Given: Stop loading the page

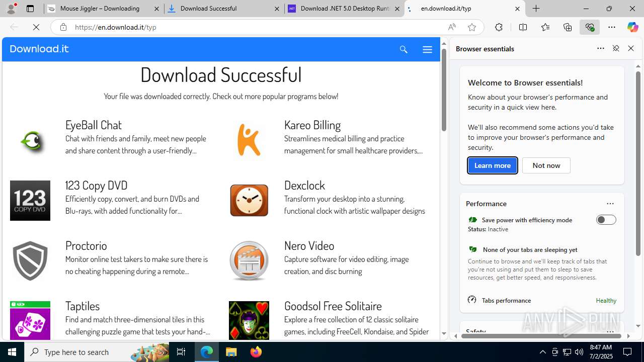Looking at the screenshot, I should click(36, 27).
